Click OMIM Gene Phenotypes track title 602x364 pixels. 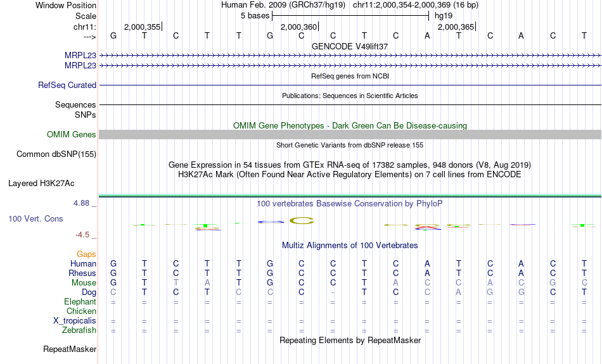tap(350, 125)
